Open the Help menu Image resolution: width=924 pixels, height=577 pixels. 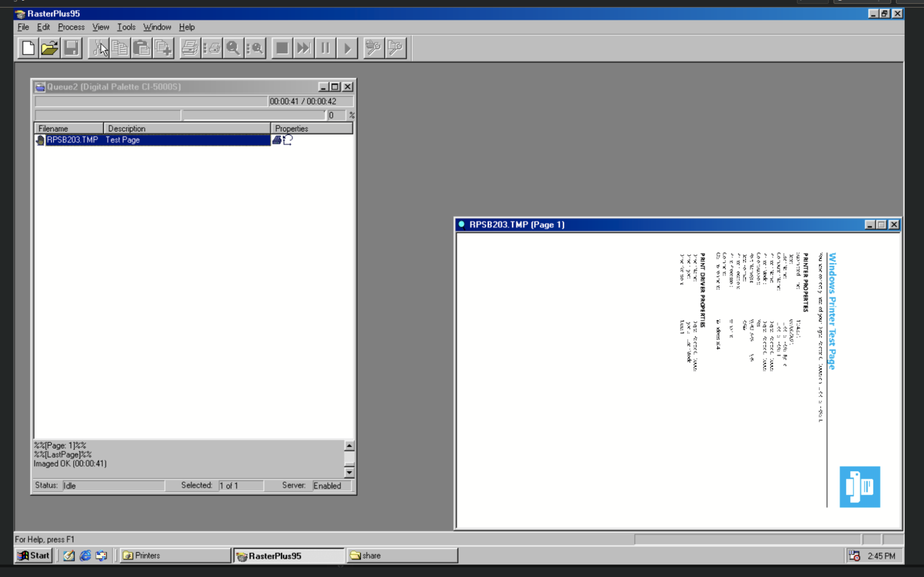tap(186, 27)
